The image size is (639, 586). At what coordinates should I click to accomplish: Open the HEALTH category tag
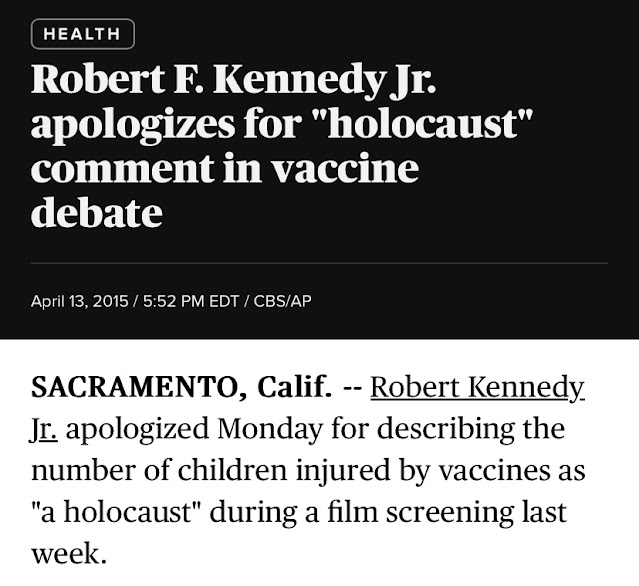tap(83, 34)
